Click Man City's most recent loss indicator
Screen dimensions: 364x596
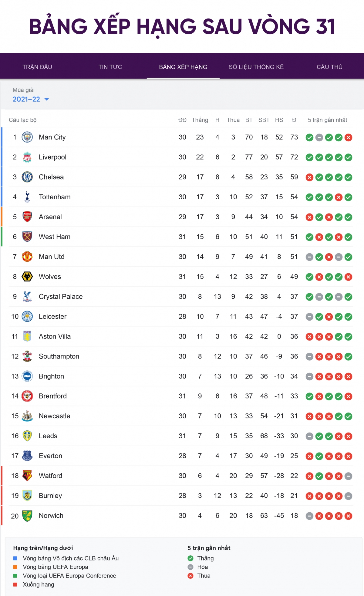[349, 137]
